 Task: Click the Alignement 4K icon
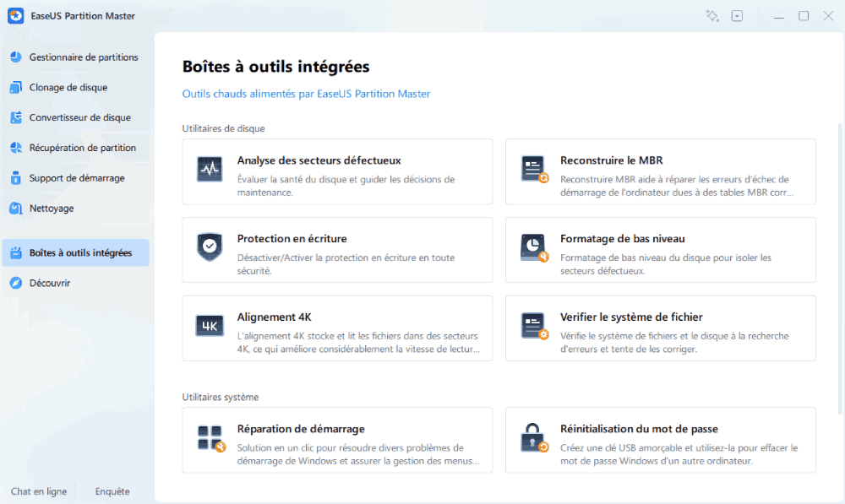point(210,326)
